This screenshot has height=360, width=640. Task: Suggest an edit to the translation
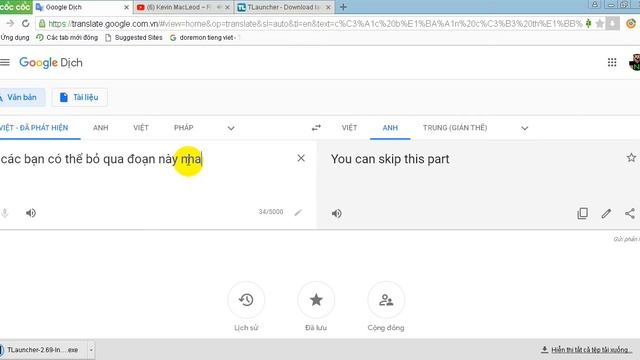click(x=606, y=213)
